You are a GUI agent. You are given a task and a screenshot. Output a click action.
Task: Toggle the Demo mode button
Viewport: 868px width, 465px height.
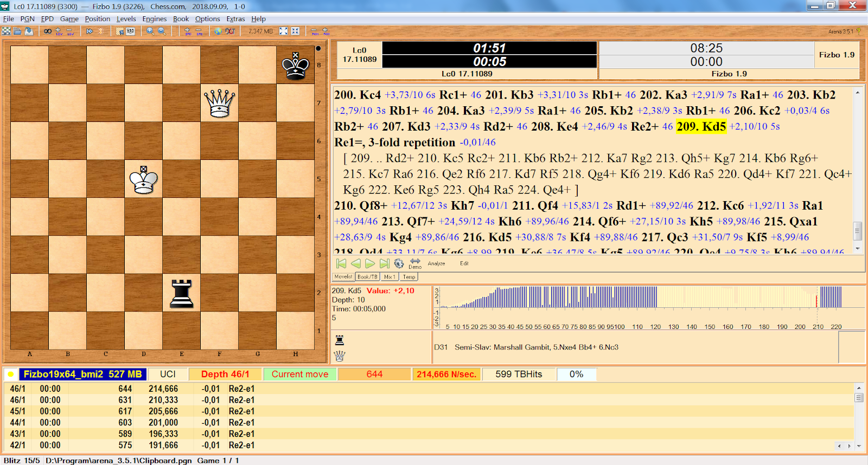point(415,263)
